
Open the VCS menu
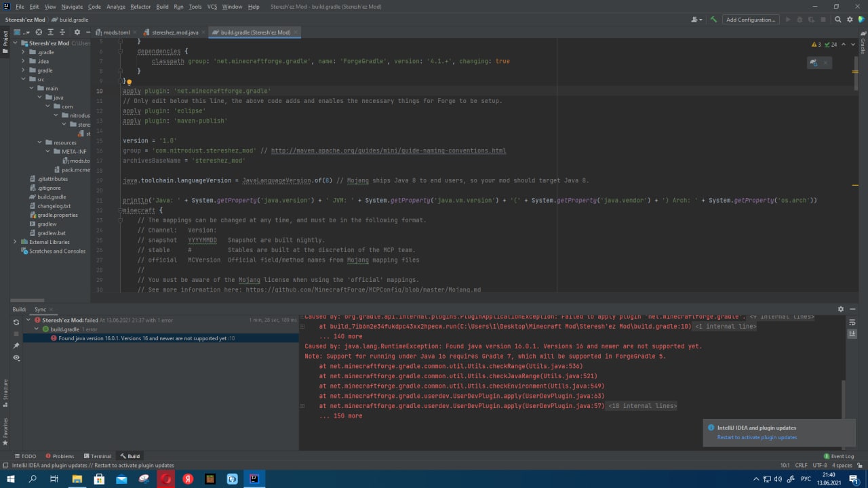(212, 7)
